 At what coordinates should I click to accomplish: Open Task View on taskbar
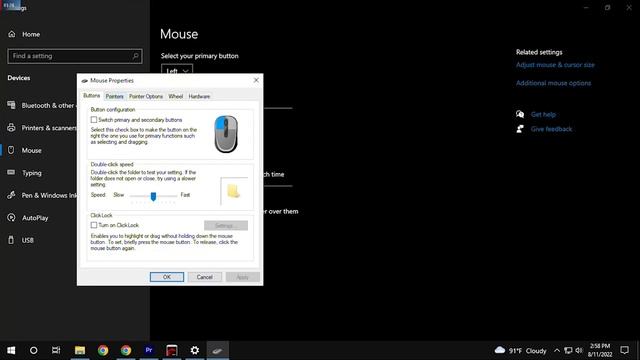click(x=56, y=350)
